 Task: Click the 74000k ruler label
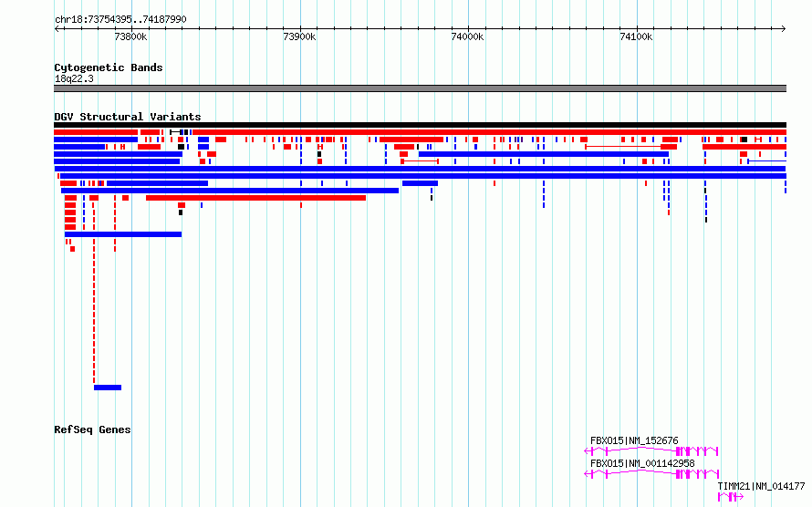pyautogui.click(x=468, y=36)
